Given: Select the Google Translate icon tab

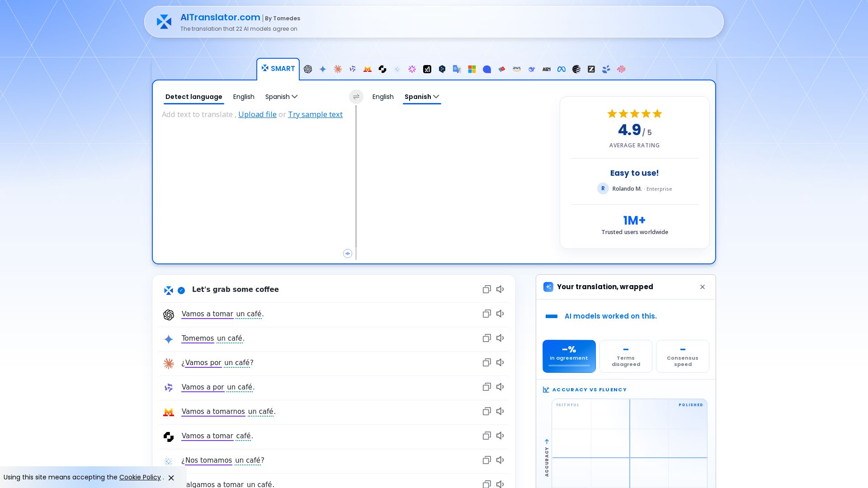Looking at the screenshot, I should click(457, 69).
